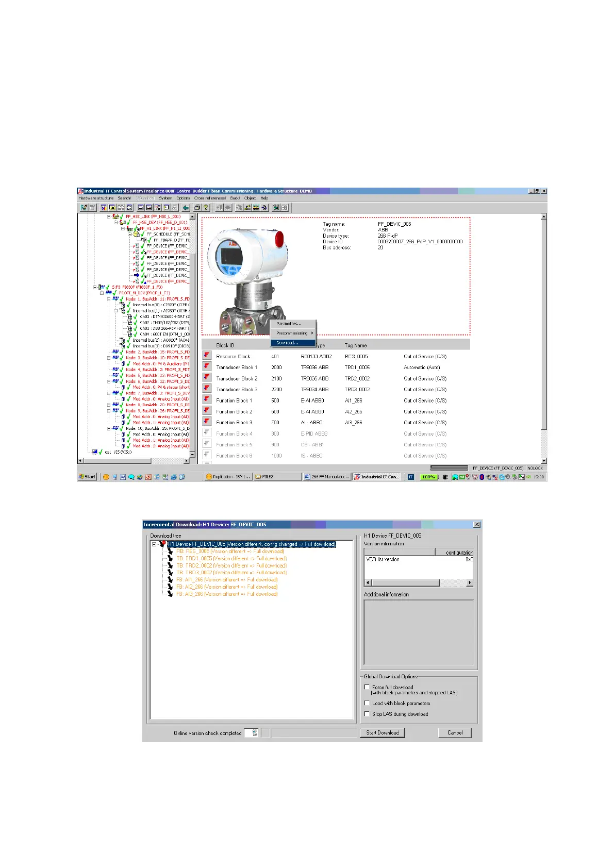614x868 pixels.
Task: Click right arrow of Version information scrollbar
Action: (x=470, y=583)
